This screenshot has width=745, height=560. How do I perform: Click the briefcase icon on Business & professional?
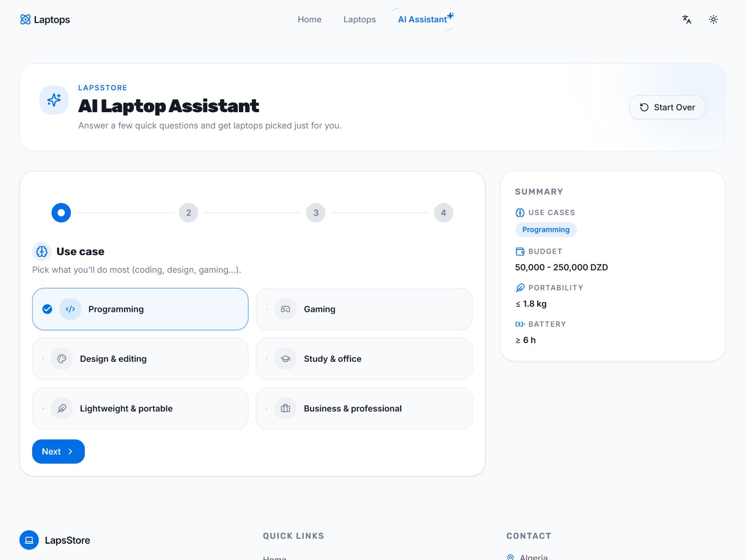[x=285, y=409]
